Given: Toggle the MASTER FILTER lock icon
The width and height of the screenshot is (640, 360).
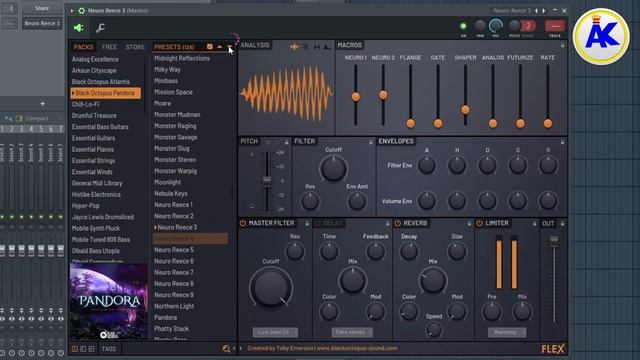Looking at the screenshot, I should [307, 223].
